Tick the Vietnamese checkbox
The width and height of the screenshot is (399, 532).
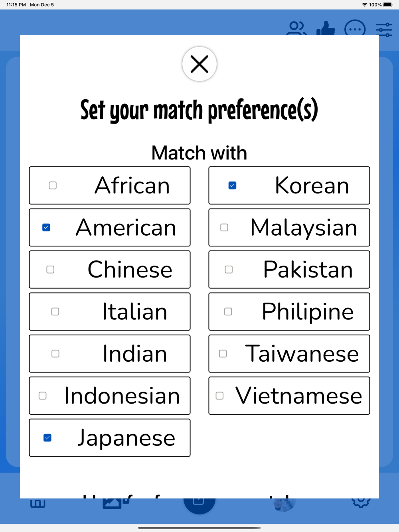coord(219,396)
